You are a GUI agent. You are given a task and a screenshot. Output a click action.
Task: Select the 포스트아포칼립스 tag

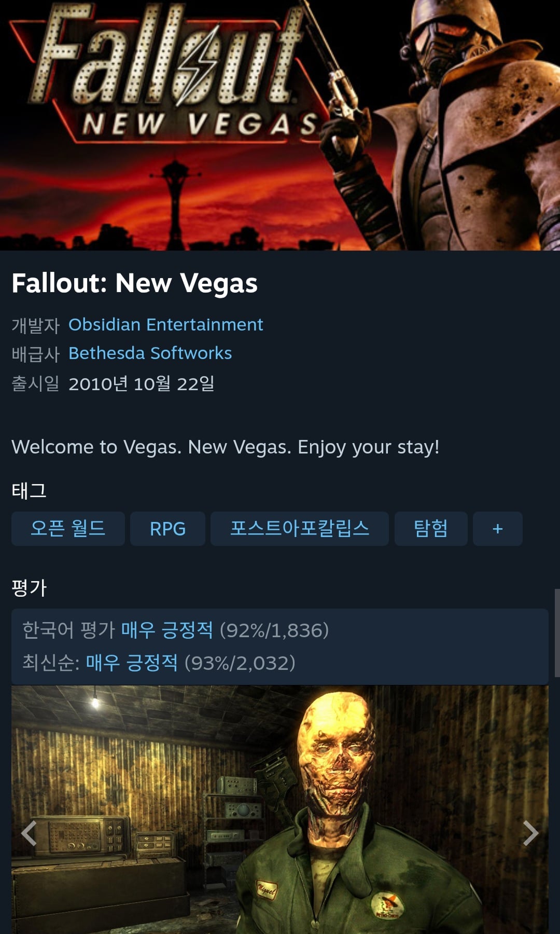[300, 529]
